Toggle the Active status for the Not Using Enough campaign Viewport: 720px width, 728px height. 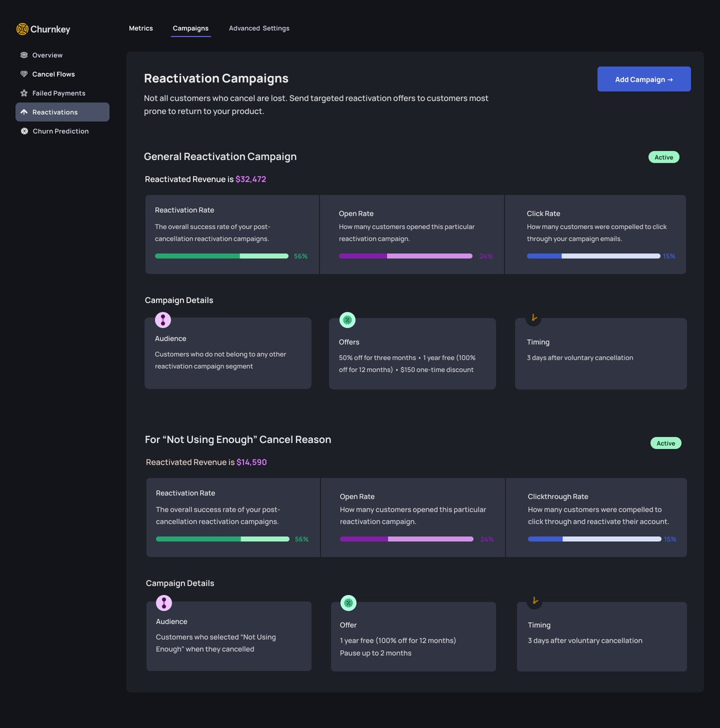pyautogui.click(x=665, y=443)
